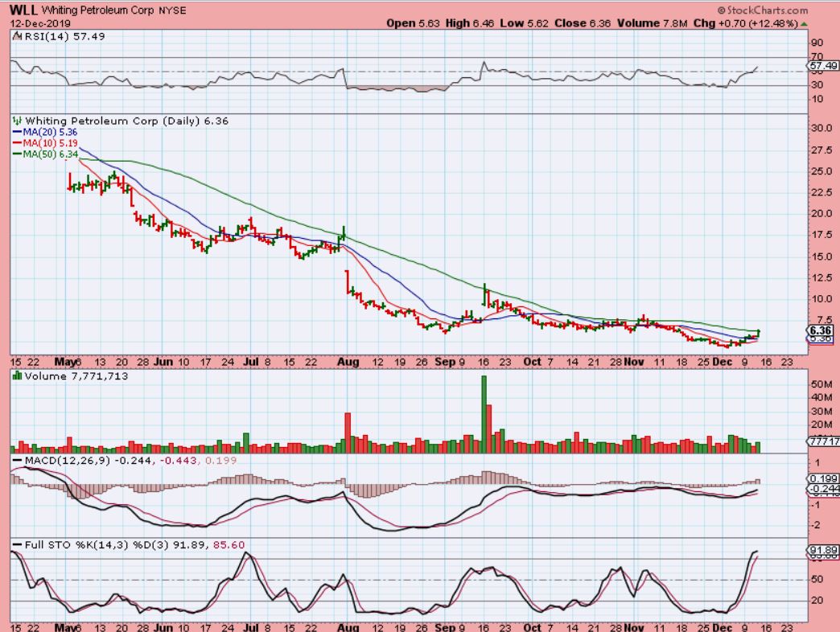Click the Low 5.62 value

pyautogui.click(x=525, y=23)
